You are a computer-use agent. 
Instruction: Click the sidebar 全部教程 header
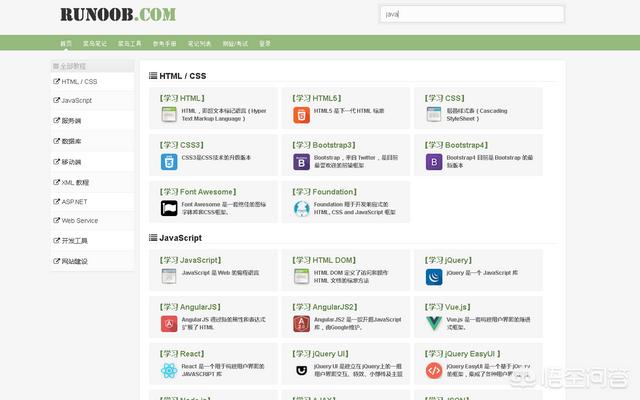[x=93, y=66]
